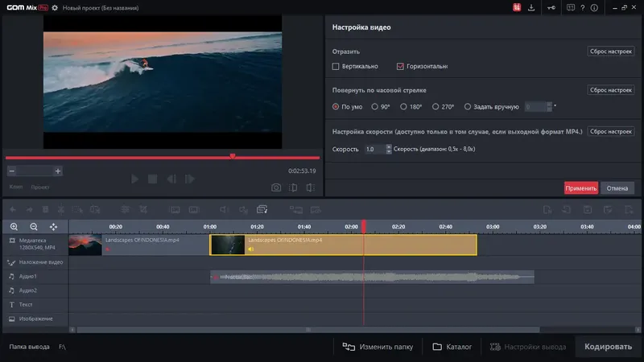Viewport: 644px width, 362px height.
Task: Open settings gear next to GOM Mix logo
Action: tap(55, 8)
